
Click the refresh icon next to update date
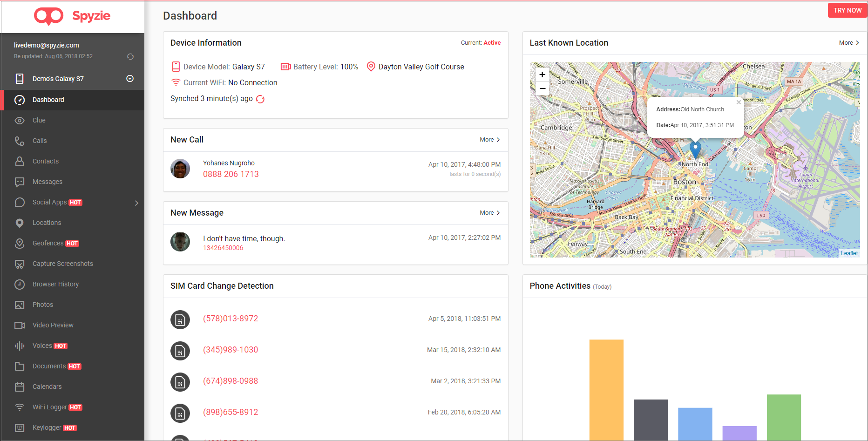pyautogui.click(x=130, y=57)
